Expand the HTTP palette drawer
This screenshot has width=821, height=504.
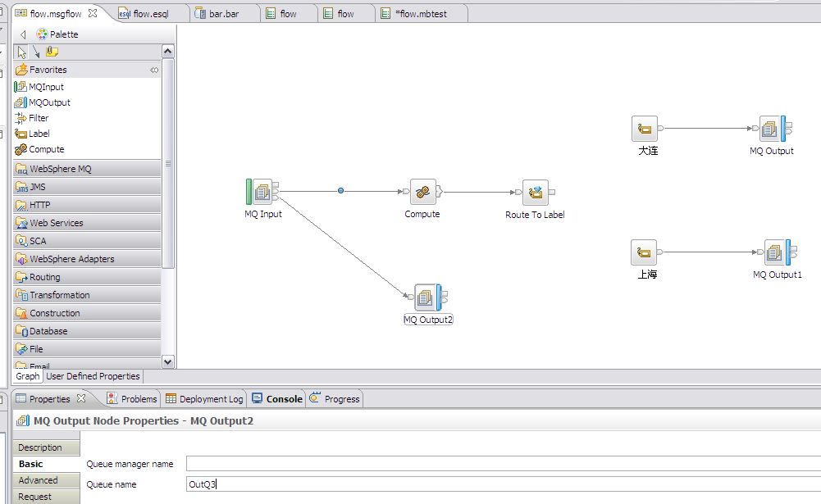coord(87,205)
